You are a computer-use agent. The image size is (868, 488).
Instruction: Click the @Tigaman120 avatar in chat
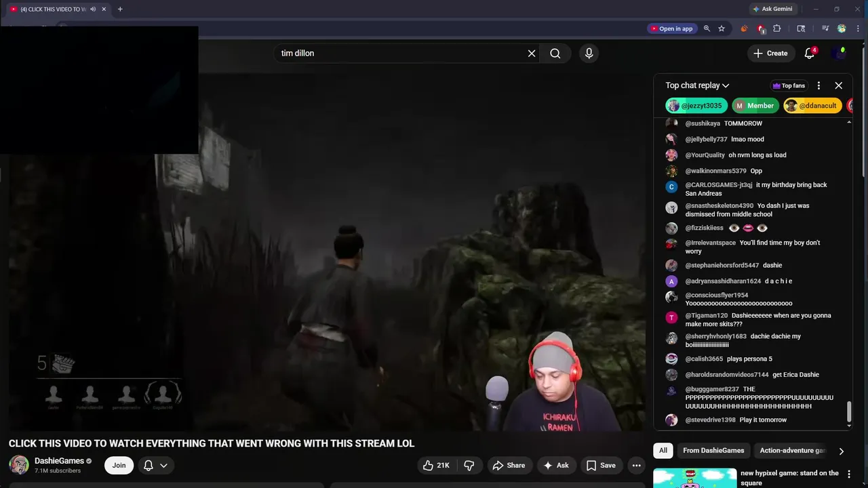click(671, 318)
